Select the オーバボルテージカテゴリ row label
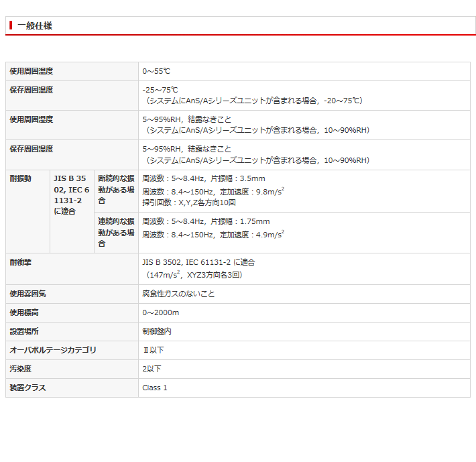 pyautogui.click(x=53, y=350)
